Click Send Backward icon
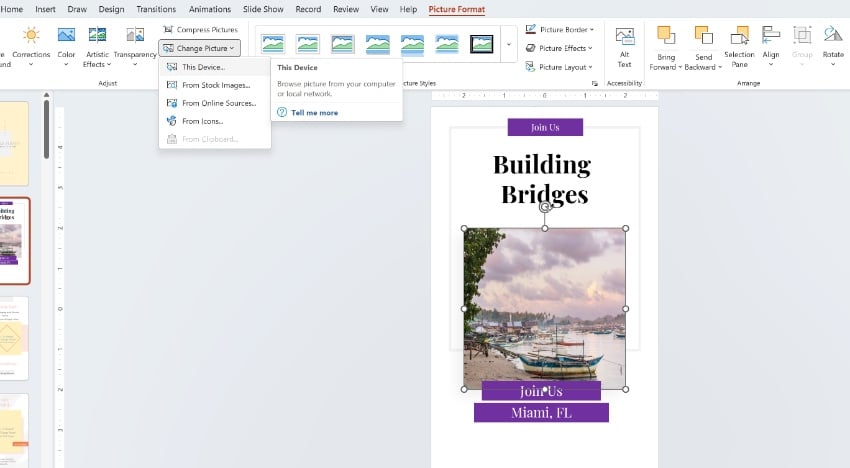850x468 pixels. (703, 36)
